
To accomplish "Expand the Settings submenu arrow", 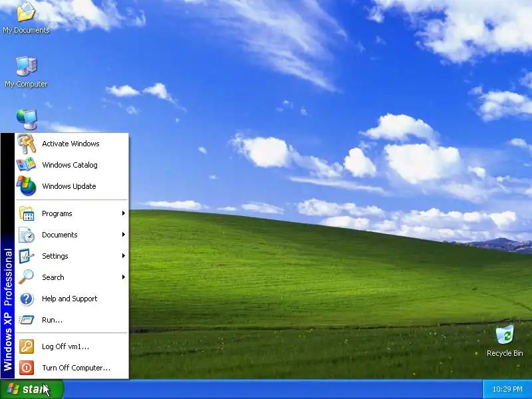I will tap(124, 256).
